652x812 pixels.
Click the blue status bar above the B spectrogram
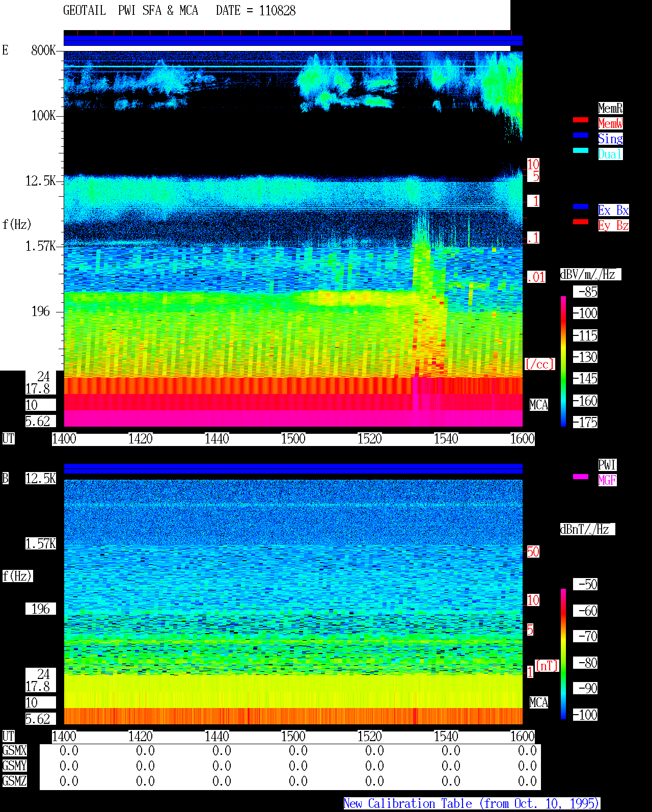coord(293,469)
